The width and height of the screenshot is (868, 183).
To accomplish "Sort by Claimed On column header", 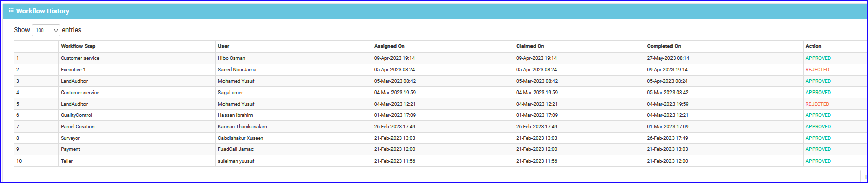I will coord(530,46).
